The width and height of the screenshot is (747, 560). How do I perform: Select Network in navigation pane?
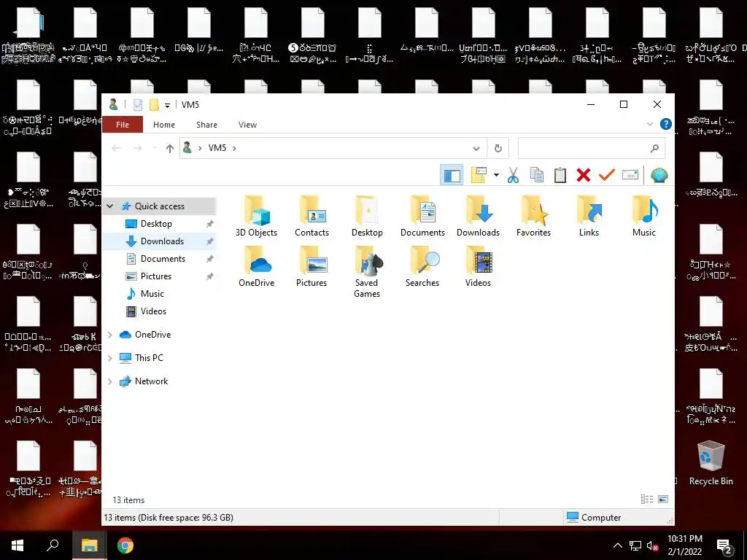151,381
